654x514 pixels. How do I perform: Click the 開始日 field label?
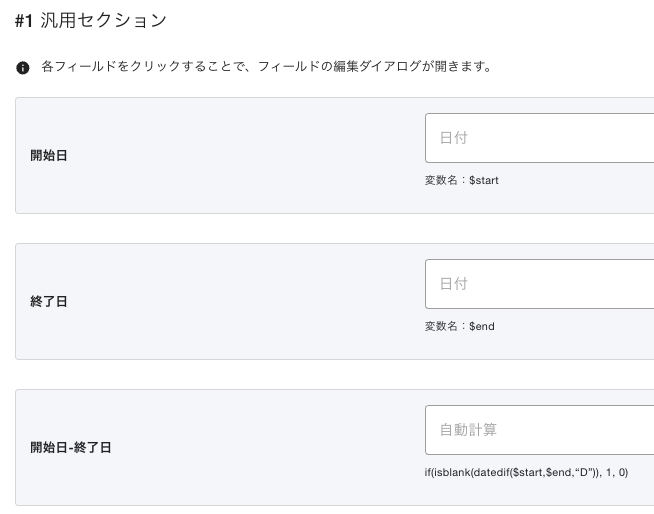[x=49, y=155]
